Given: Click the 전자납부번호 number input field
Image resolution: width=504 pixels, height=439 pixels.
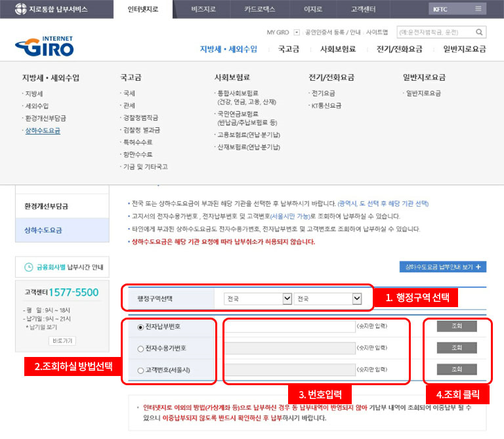Looking at the screenshot, I should (x=290, y=327).
